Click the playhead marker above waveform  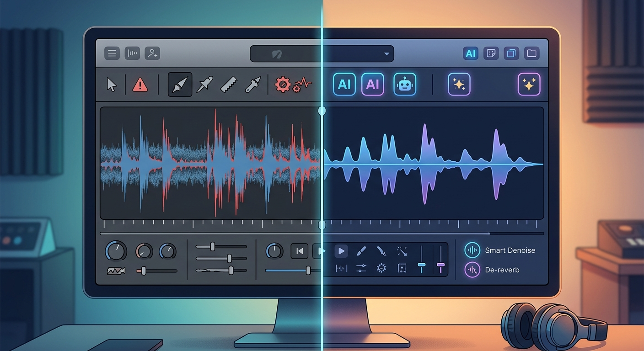coord(322,111)
